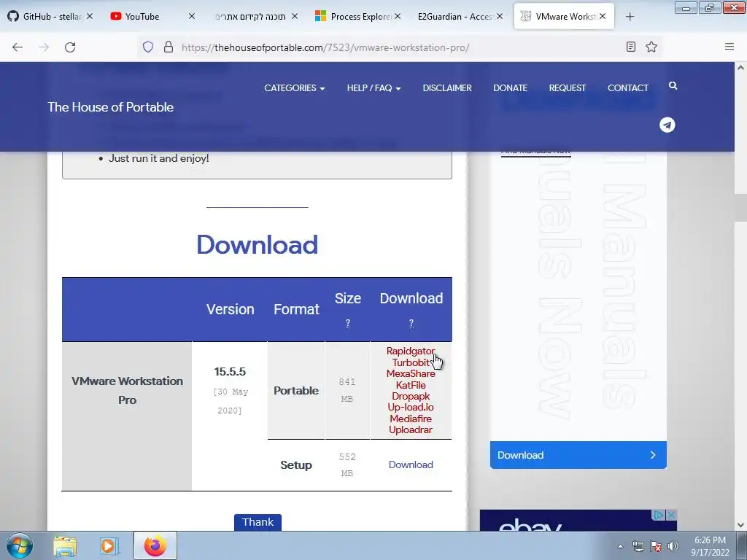Click the Turbobit download link
This screenshot has width=747, height=560.
(x=411, y=362)
